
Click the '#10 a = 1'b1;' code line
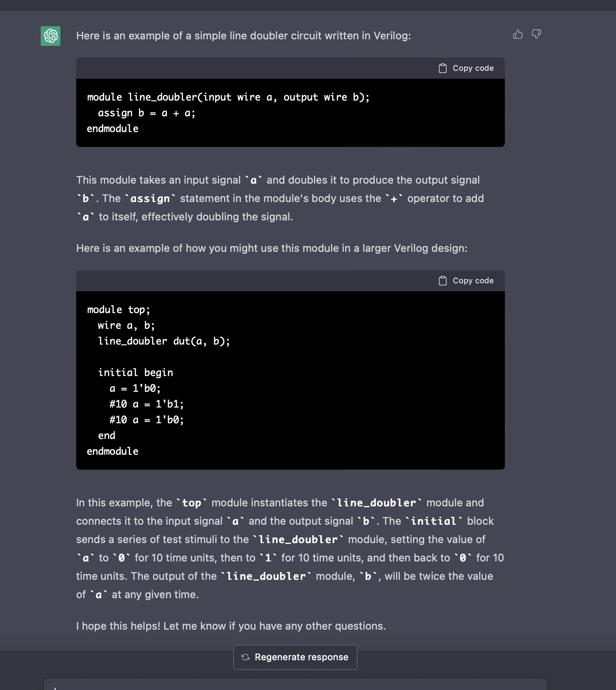tap(147, 404)
